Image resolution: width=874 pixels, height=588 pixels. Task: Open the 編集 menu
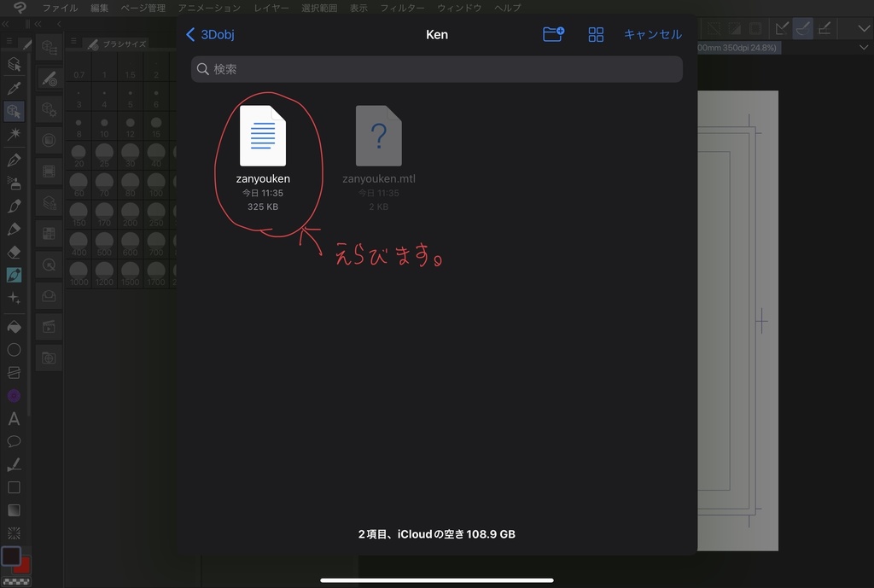click(x=99, y=8)
